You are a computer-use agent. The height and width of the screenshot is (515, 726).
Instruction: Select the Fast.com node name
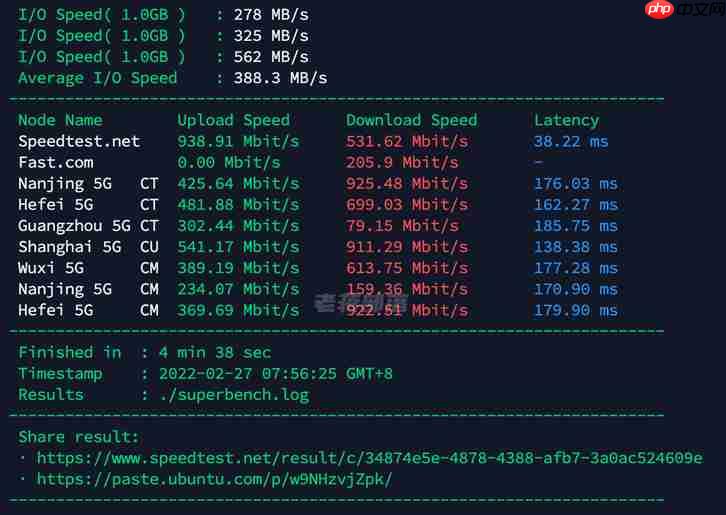click(56, 162)
